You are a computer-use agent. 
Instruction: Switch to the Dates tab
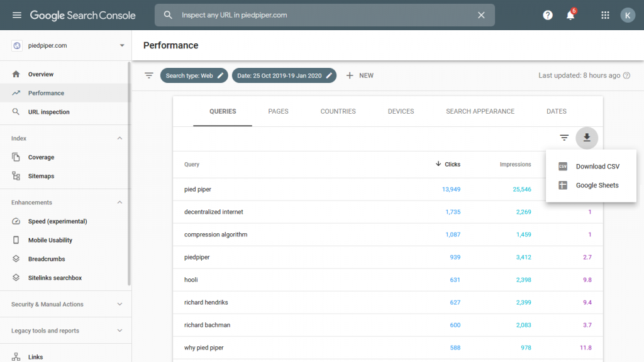(x=556, y=111)
